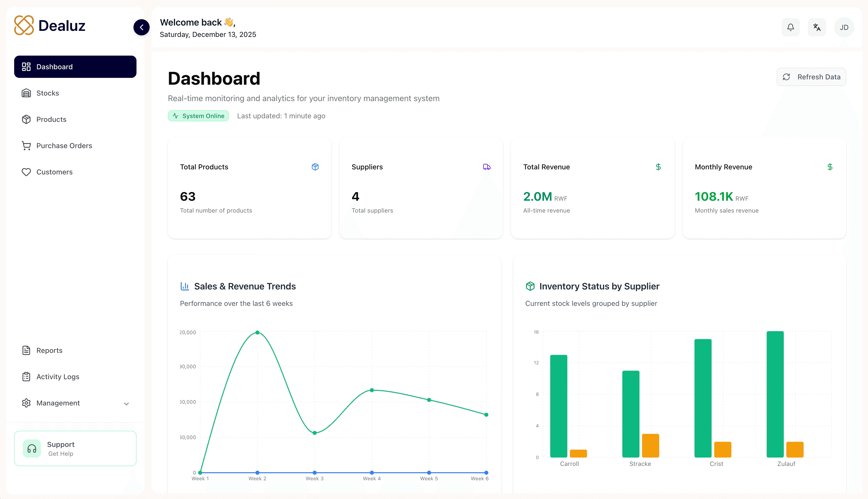Collapse the sidebar with the arrow button
Screen dimensions: 868x499
tap(142, 27)
